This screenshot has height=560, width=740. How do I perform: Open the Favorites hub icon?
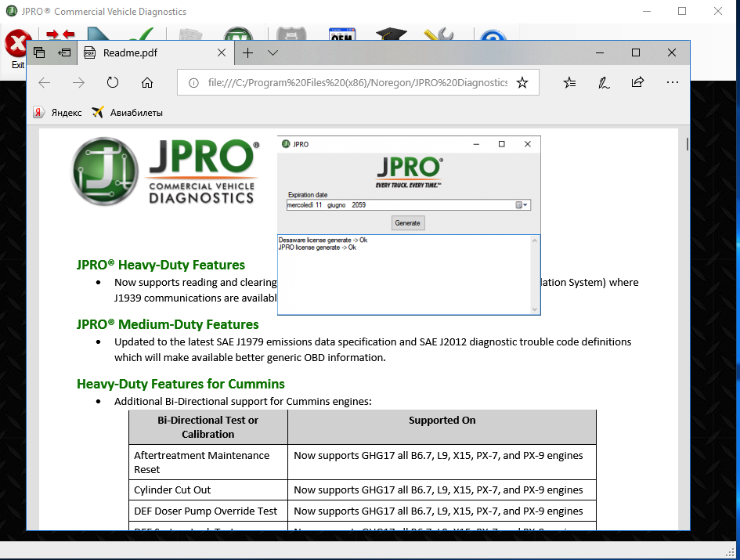[x=569, y=83]
